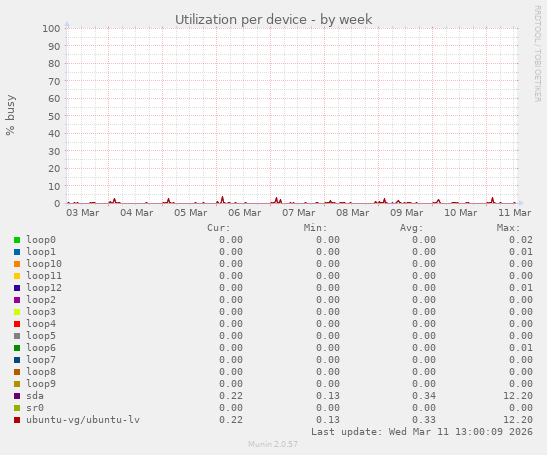Click the loop10 orange legend swatch
547x455 pixels.
point(17,264)
